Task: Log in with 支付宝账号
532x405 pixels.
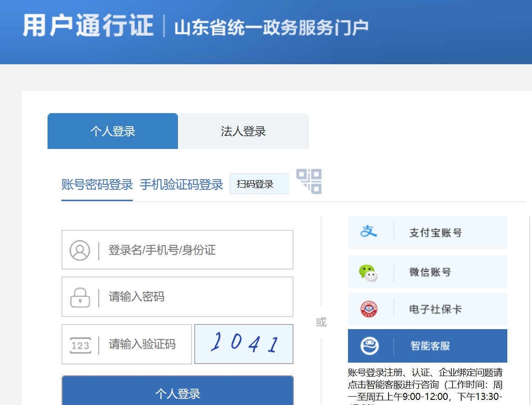Action: pyautogui.click(x=428, y=232)
